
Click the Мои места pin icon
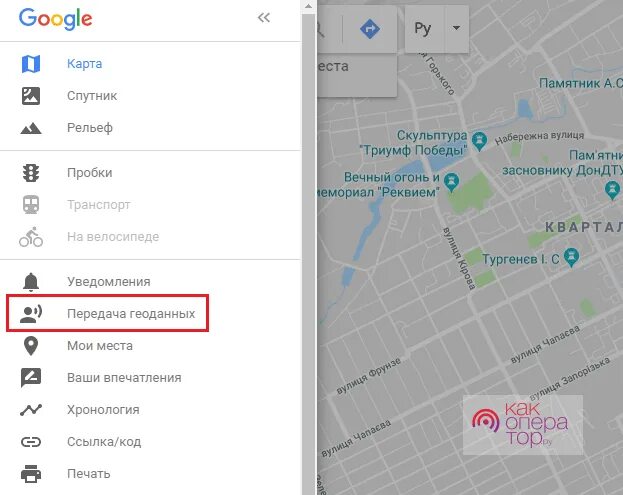[x=31, y=346]
